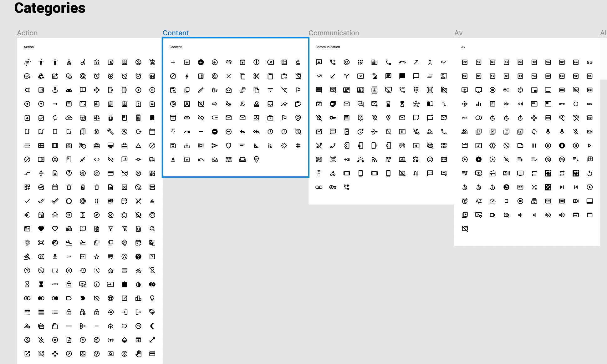Click the voicemail icon in Communication

(x=319, y=187)
